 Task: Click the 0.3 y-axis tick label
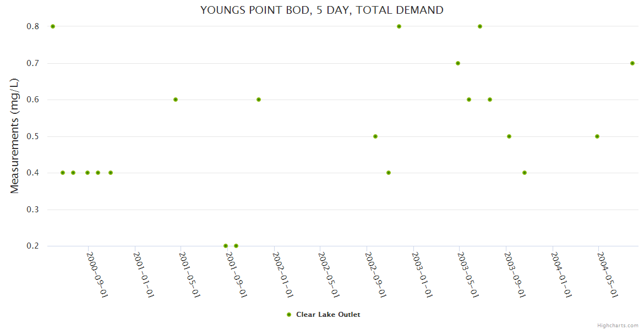click(x=33, y=210)
